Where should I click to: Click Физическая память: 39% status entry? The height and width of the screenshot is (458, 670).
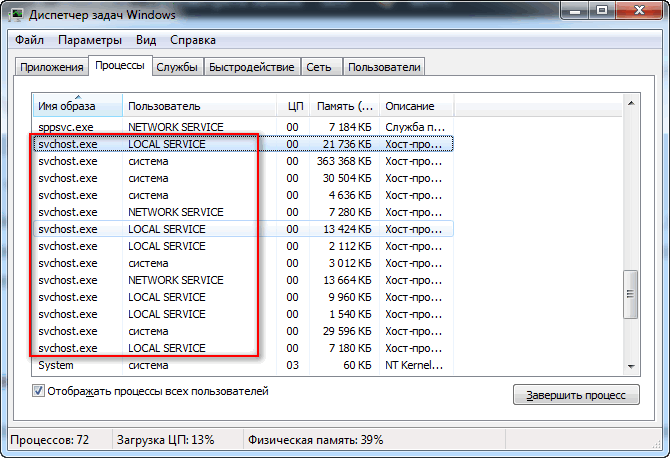pyautogui.click(x=315, y=440)
